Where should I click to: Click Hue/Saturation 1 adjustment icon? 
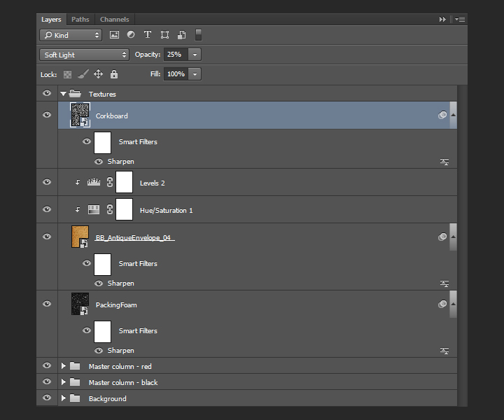pyautogui.click(x=94, y=210)
